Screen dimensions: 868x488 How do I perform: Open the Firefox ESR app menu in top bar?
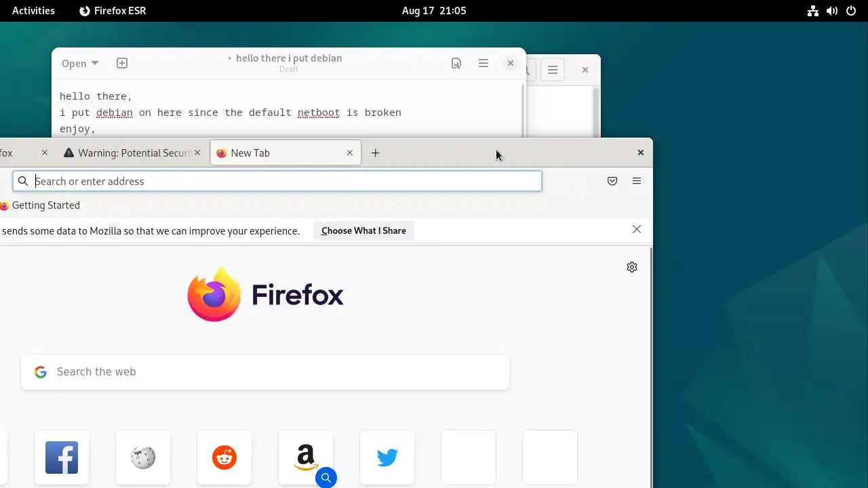(x=113, y=11)
